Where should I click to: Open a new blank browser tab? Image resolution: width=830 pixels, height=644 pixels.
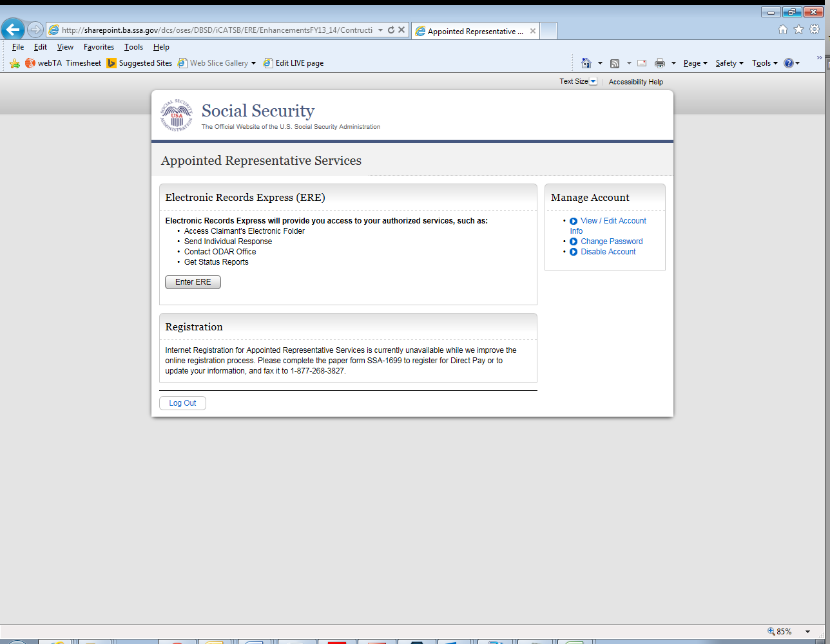pyautogui.click(x=548, y=31)
